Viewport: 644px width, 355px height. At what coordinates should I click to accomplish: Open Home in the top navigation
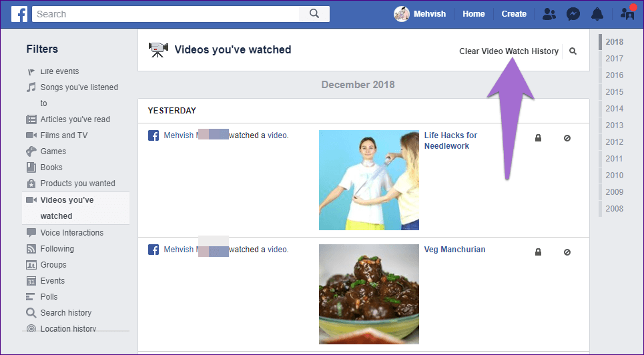coord(474,14)
